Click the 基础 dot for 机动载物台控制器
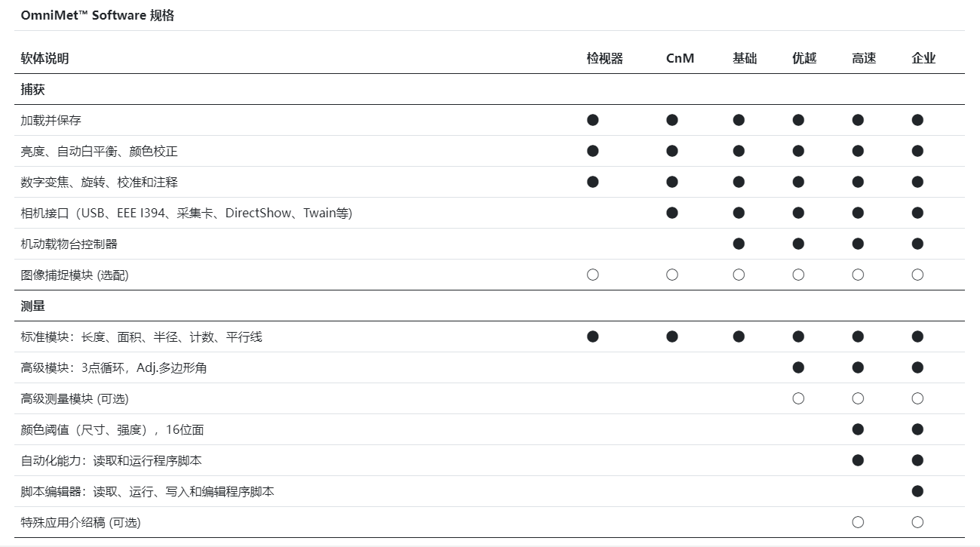This screenshot has height=547, width=980. pos(739,244)
